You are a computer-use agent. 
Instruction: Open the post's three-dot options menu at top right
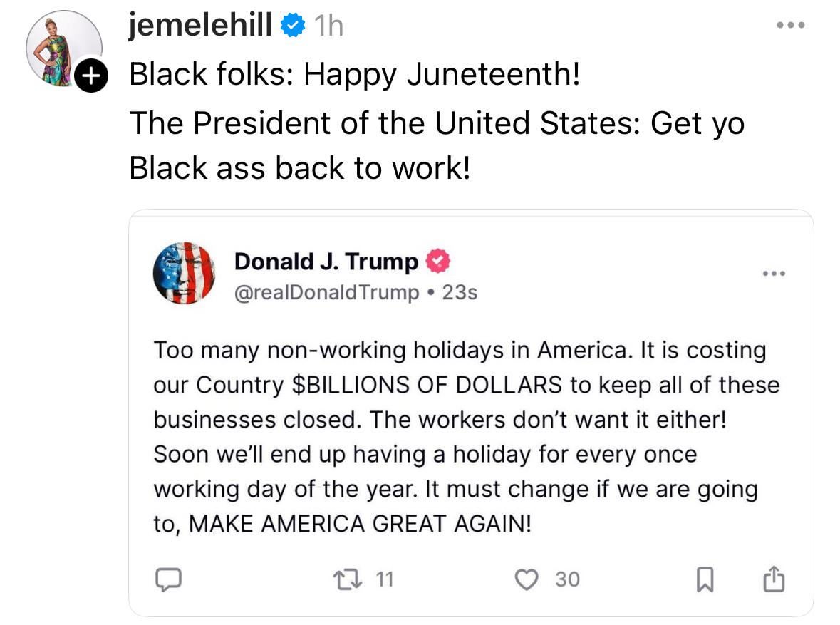point(790,26)
